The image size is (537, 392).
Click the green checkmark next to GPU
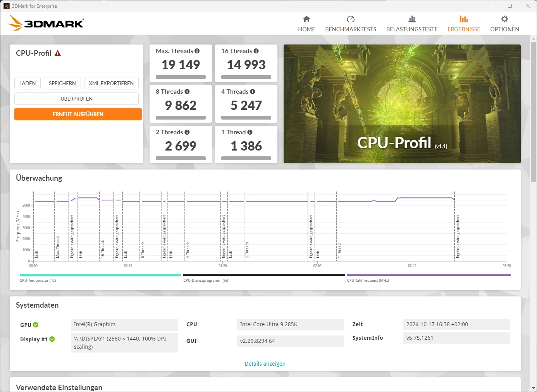pyautogui.click(x=36, y=325)
